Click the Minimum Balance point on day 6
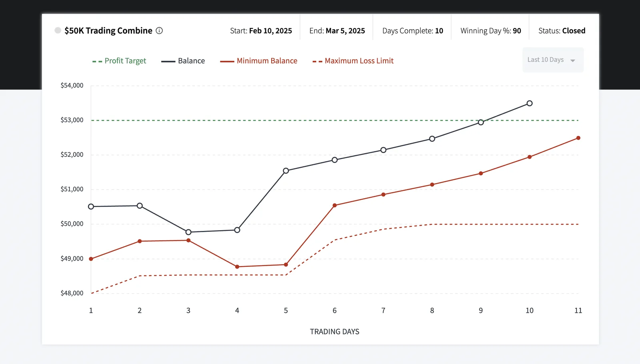Viewport: 640px width, 364px height. coord(335,205)
